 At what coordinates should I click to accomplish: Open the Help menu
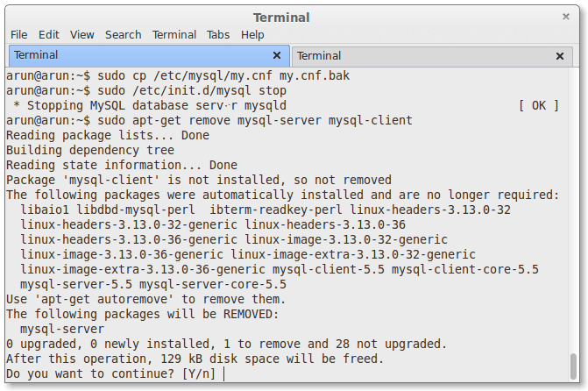click(252, 35)
